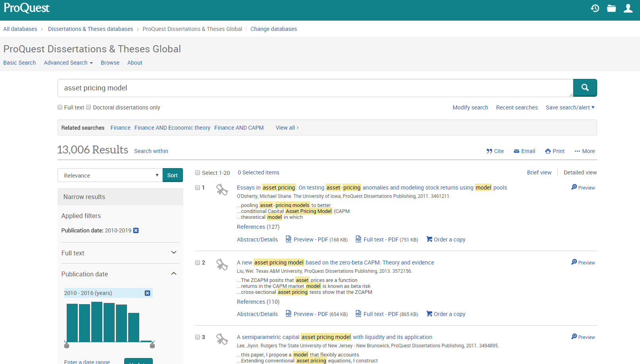Click left date range slider handle

click(67, 345)
